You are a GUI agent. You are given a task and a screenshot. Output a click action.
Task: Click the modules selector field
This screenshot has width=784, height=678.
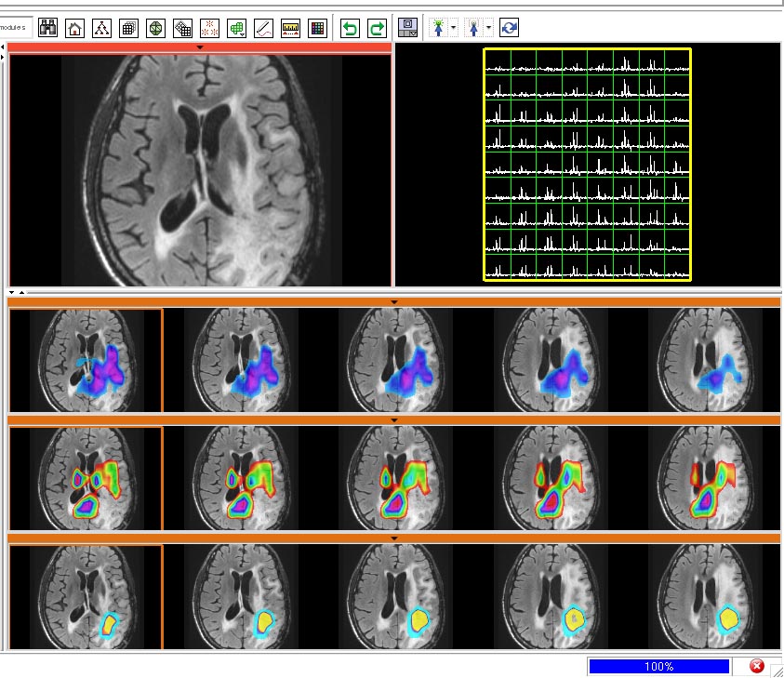point(14,28)
